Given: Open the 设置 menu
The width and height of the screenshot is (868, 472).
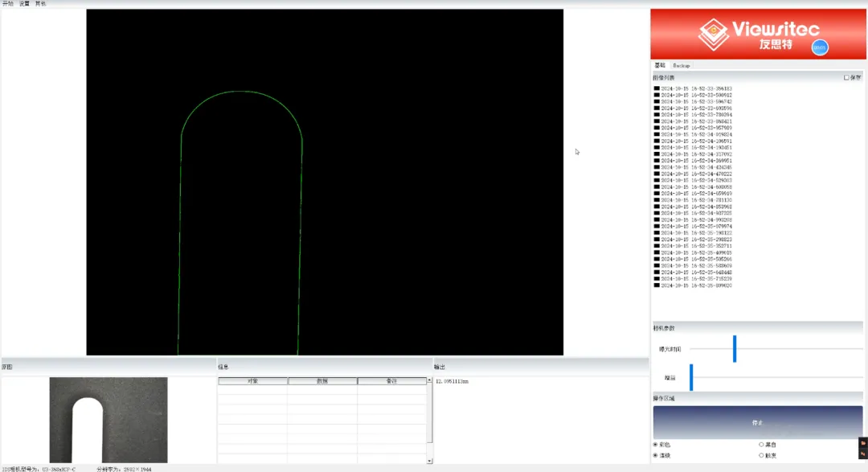Looking at the screenshot, I should (24, 3).
